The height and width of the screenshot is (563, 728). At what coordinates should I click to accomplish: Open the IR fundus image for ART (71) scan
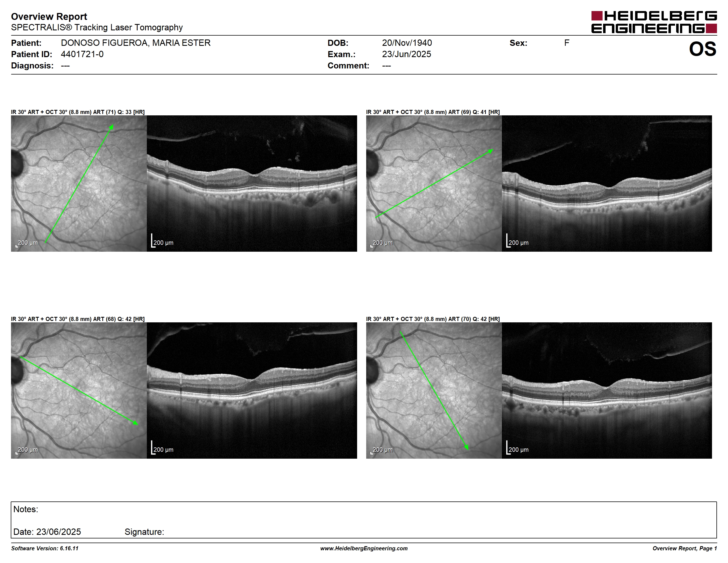click(x=79, y=184)
